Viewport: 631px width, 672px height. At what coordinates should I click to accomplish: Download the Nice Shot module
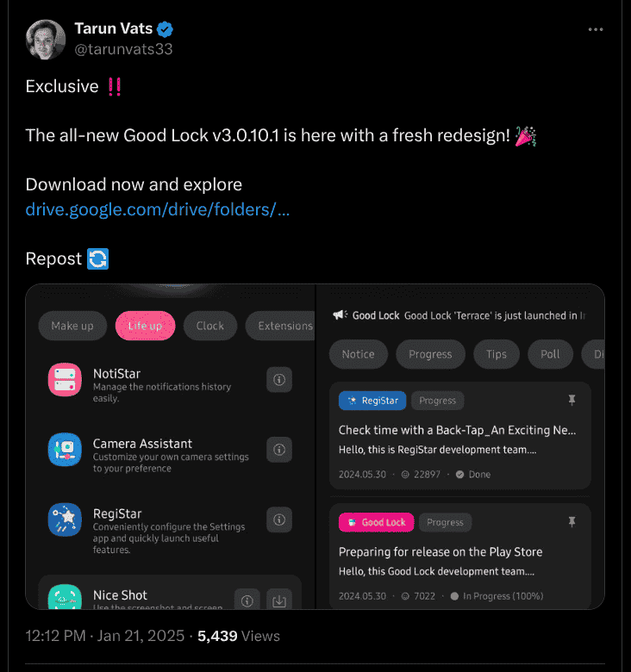coord(279,600)
